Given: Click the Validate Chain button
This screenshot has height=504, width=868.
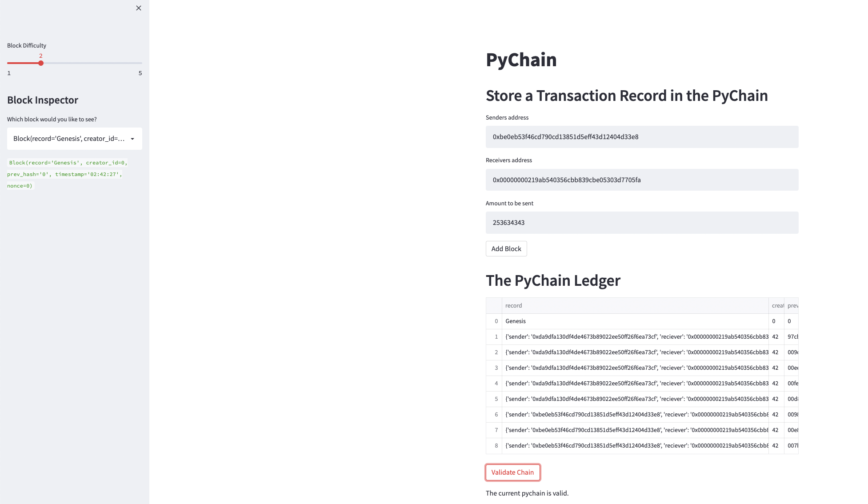Looking at the screenshot, I should tap(512, 472).
